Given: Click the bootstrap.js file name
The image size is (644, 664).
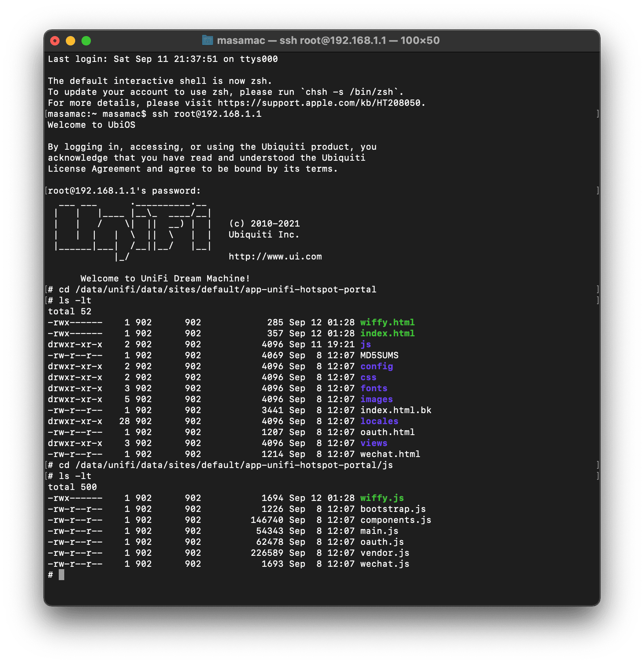Looking at the screenshot, I should point(393,509).
